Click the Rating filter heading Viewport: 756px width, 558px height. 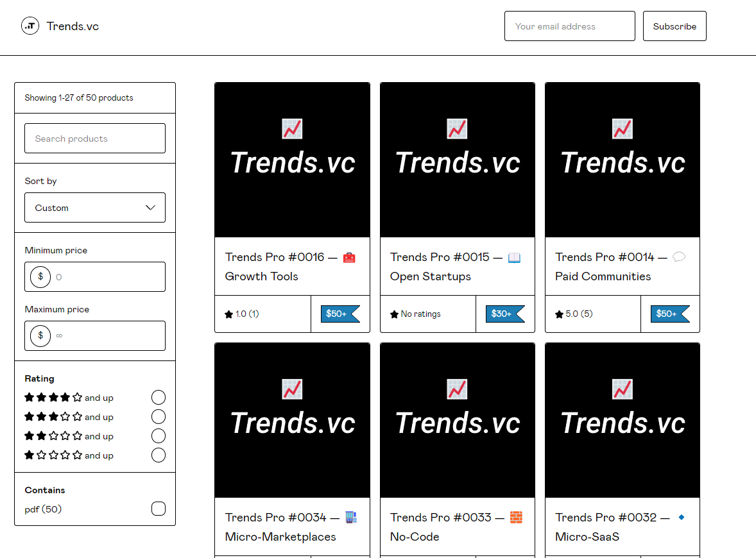click(40, 379)
